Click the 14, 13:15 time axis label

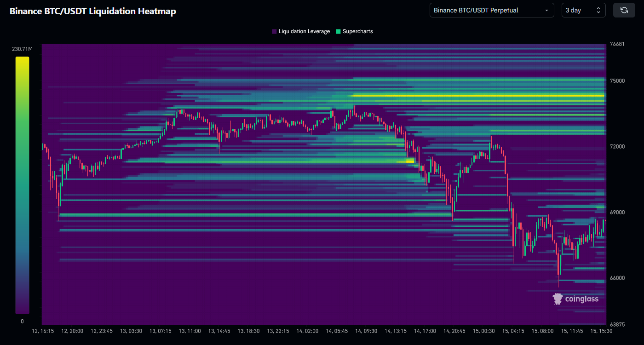click(x=396, y=331)
